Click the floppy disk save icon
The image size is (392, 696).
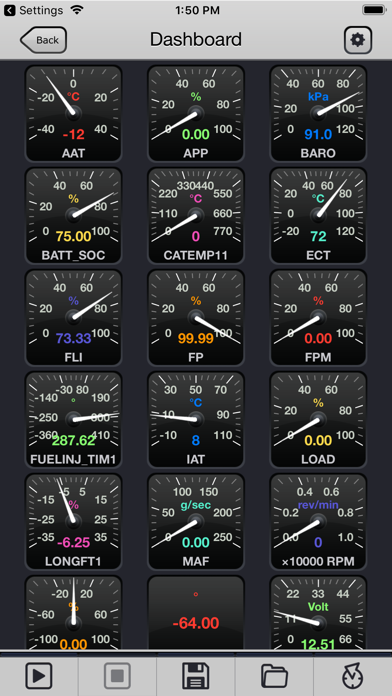196,676
